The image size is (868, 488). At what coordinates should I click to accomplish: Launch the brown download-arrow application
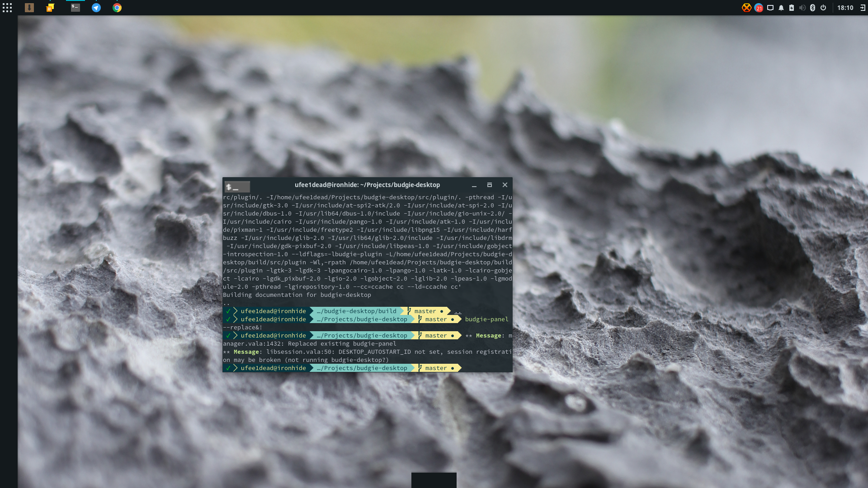coord(29,8)
